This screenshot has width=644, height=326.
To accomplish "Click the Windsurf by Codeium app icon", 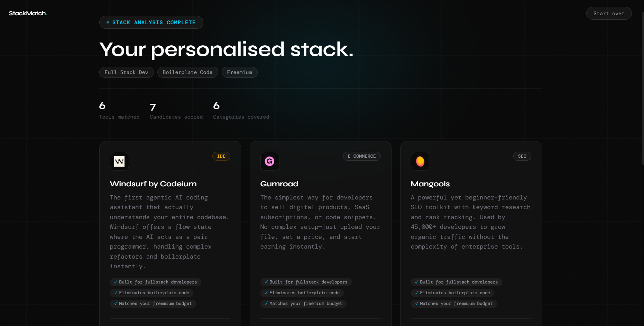I will (119, 161).
